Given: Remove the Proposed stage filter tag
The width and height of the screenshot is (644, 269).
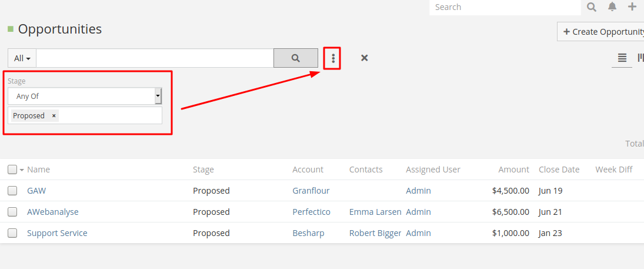Looking at the screenshot, I should point(54,116).
